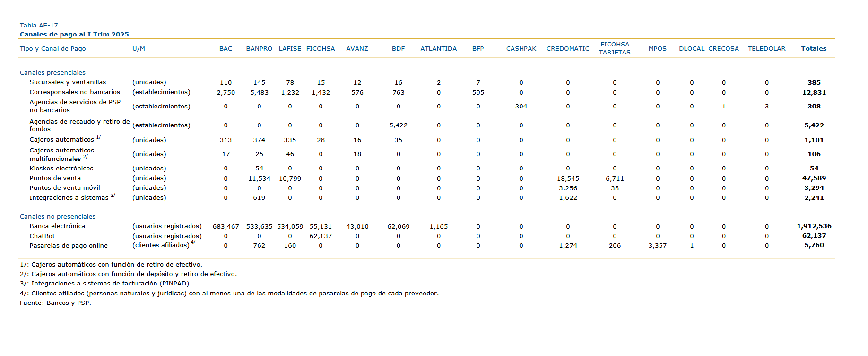Click the ChatBot row label
Screen dimensions: 868x356
(x=42, y=236)
